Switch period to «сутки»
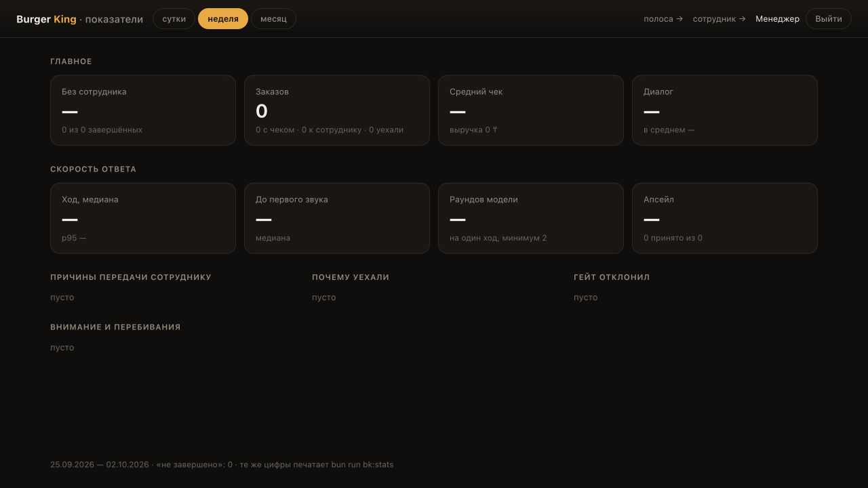The width and height of the screenshot is (868, 488). point(174,19)
